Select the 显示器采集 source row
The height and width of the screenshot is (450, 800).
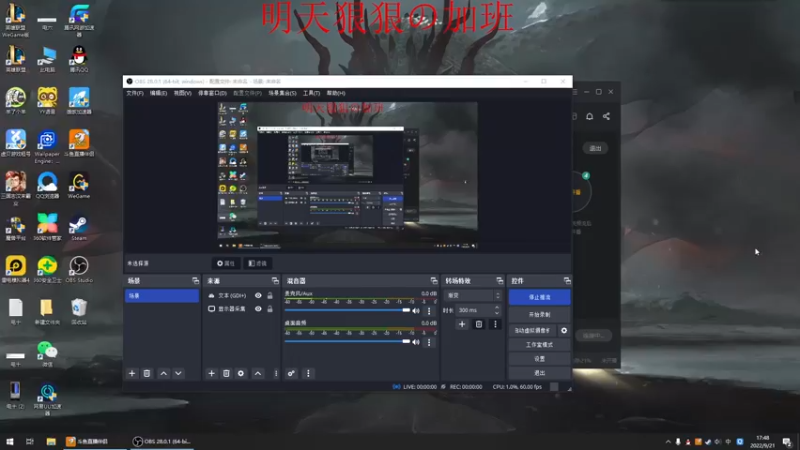click(241, 309)
